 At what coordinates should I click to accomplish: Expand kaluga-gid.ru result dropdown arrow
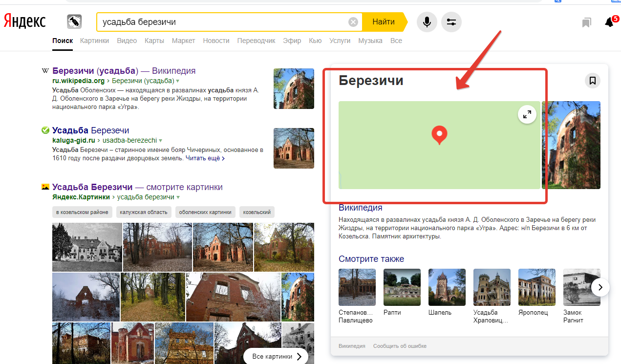[x=160, y=141]
